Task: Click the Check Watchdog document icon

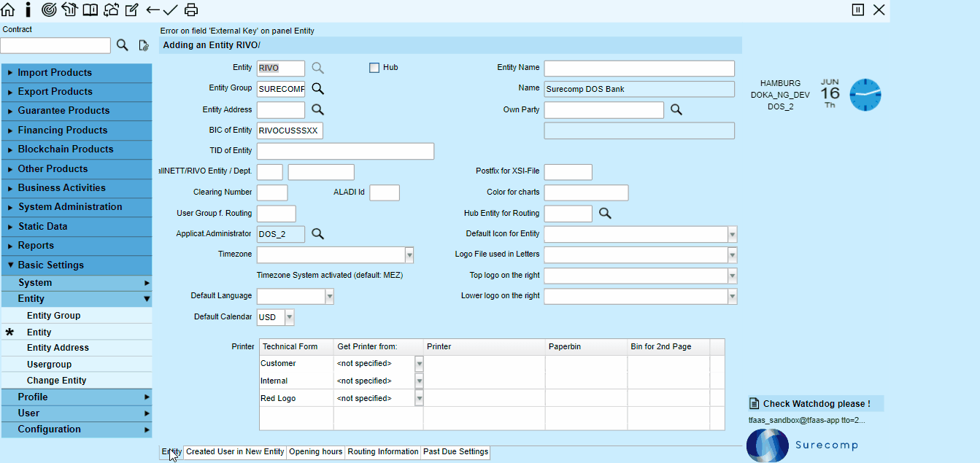Action: [x=755, y=404]
